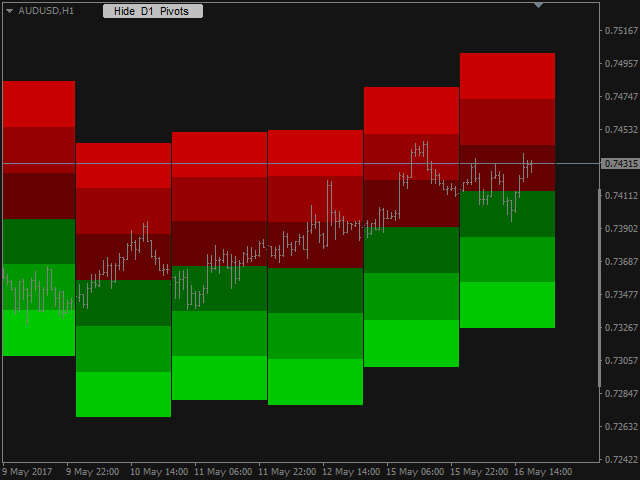
Task: Click the medium green zone on 15 May
Action: [x=411, y=296]
